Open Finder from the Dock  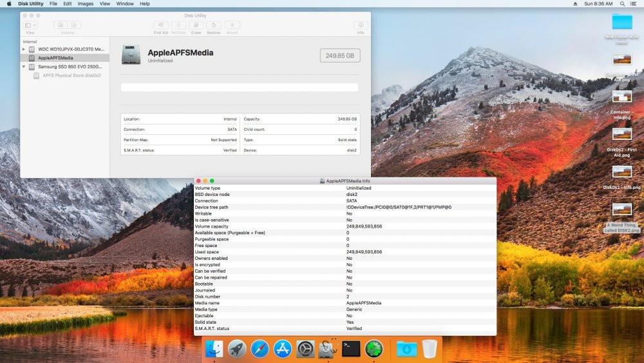pyautogui.click(x=214, y=349)
